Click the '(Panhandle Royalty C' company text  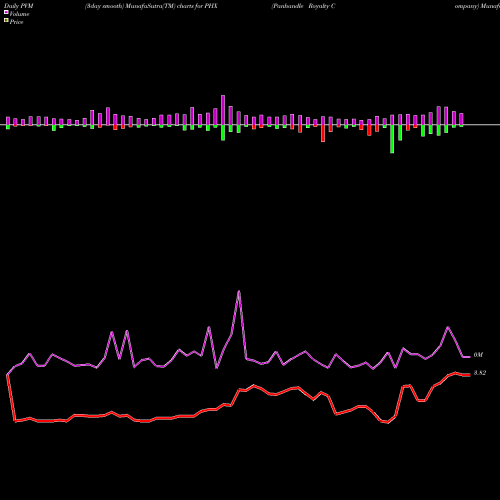(303, 6)
